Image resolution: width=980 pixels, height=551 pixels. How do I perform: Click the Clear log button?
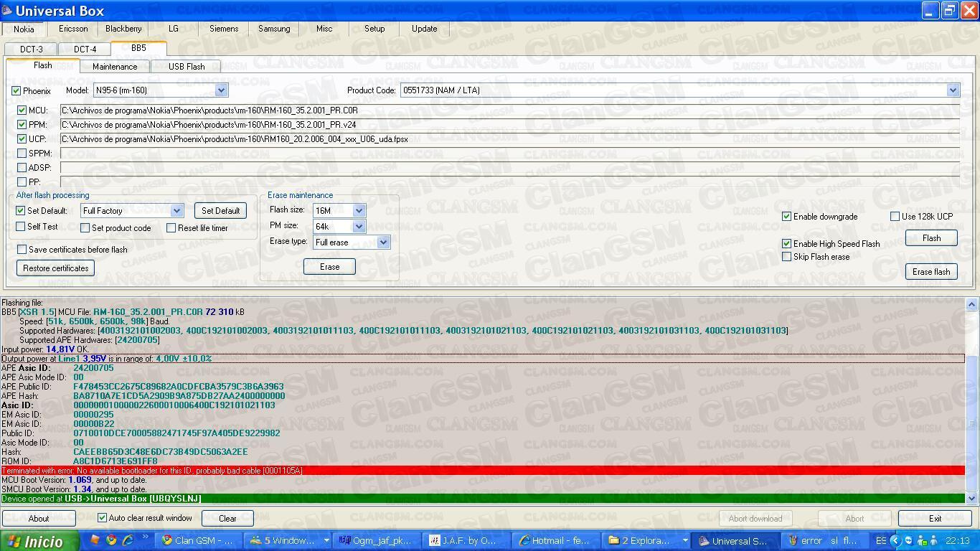227,519
